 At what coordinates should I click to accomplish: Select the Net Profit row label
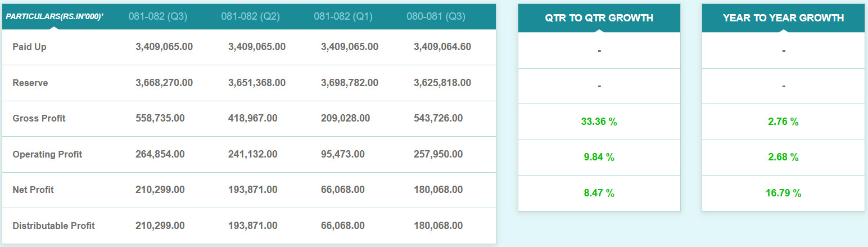[x=33, y=190]
